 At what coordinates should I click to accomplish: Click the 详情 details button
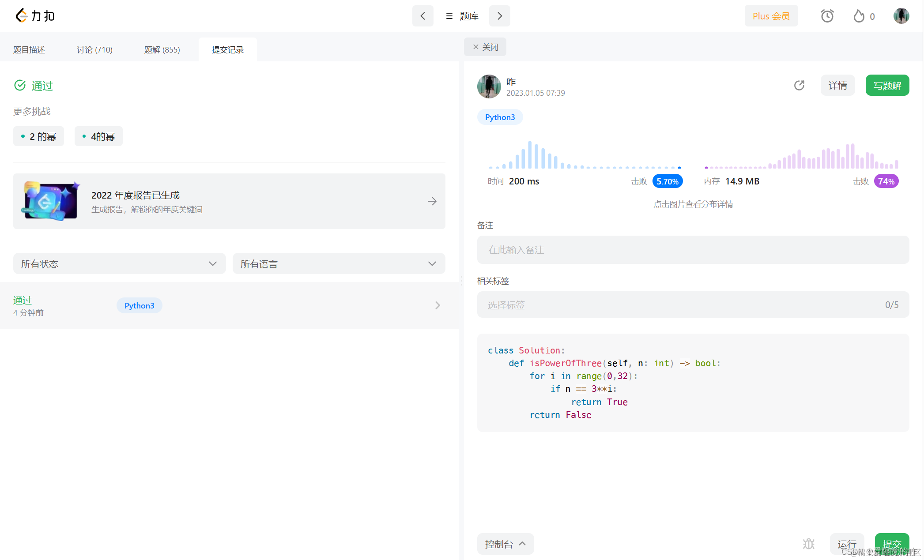pos(837,85)
